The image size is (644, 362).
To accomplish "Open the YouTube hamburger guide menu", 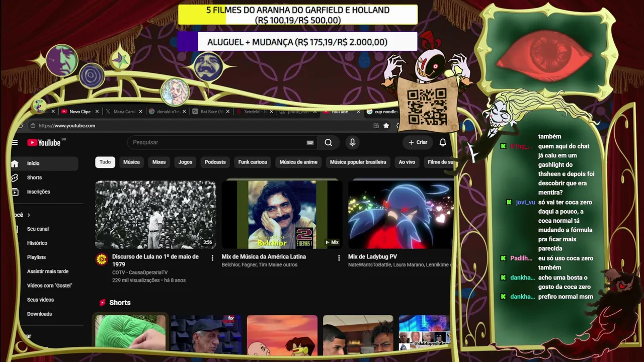I will coord(15,143).
